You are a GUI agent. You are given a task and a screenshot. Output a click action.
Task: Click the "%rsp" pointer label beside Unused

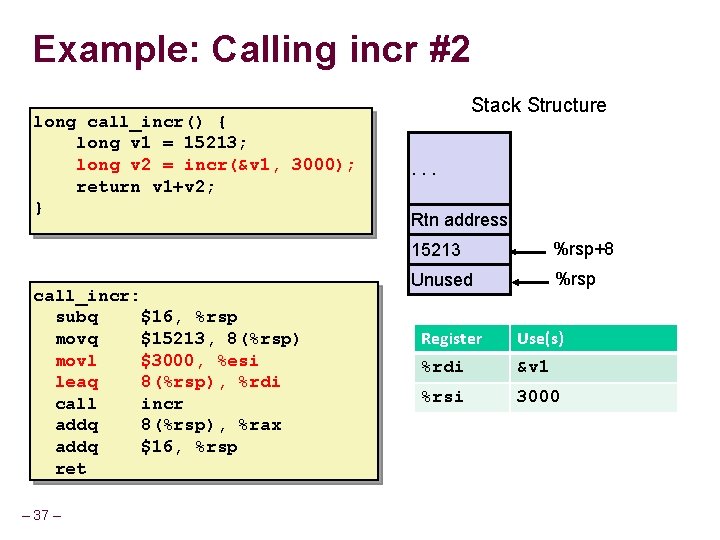point(575,279)
